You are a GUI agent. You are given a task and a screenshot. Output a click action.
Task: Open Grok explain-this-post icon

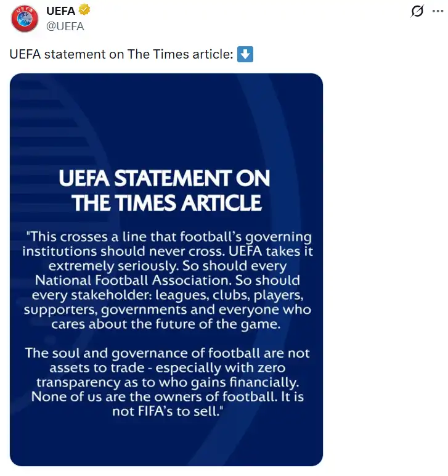click(x=417, y=11)
